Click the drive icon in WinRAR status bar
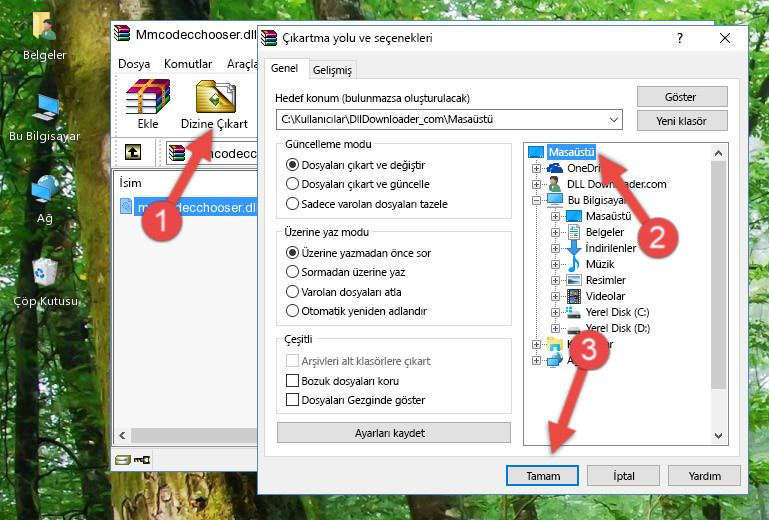 coord(123,460)
